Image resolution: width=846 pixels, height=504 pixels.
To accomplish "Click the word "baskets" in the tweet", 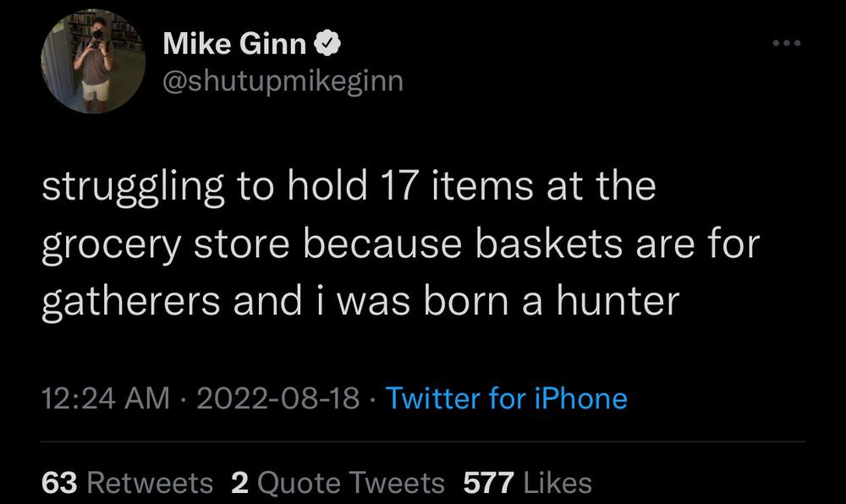I will tap(549, 244).
